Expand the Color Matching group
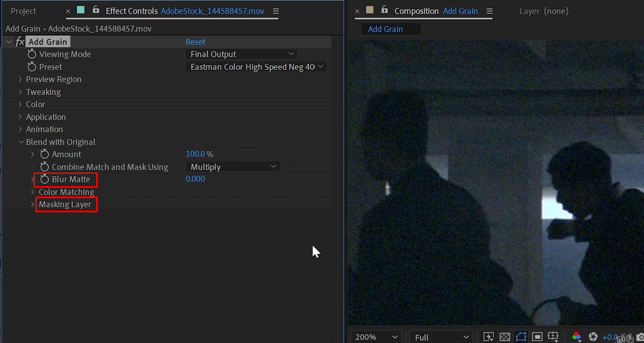 click(x=32, y=192)
